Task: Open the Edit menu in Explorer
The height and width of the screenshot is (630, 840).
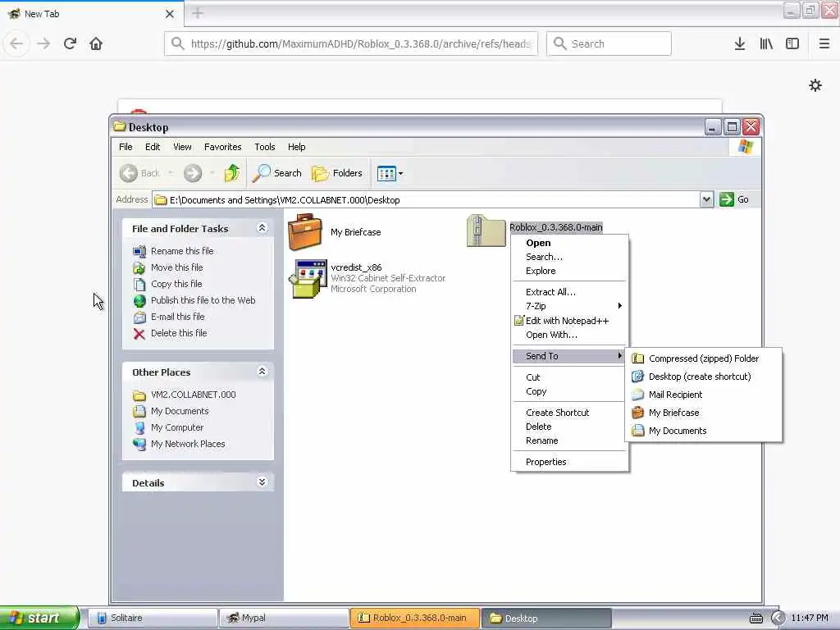Action: 152,147
